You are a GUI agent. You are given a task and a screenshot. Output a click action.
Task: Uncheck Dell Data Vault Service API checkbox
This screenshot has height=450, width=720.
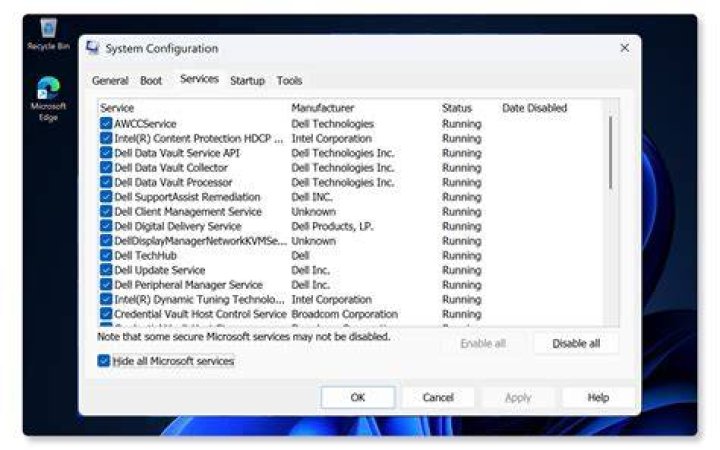tap(106, 153)
